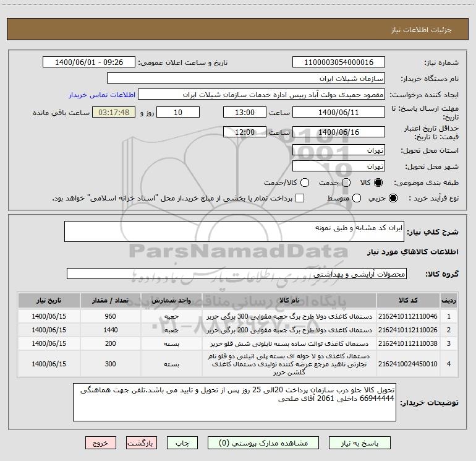The height and width of the screenshot is (461, 476).
Task: Select the کالا/خدمت radio button
Action: tap(305, 183)
